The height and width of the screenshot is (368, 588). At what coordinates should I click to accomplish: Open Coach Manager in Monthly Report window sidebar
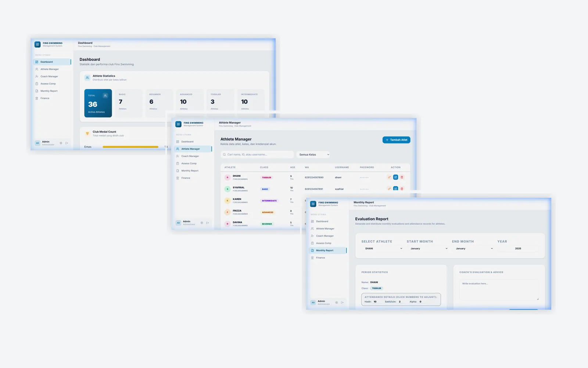coord(327,236)
